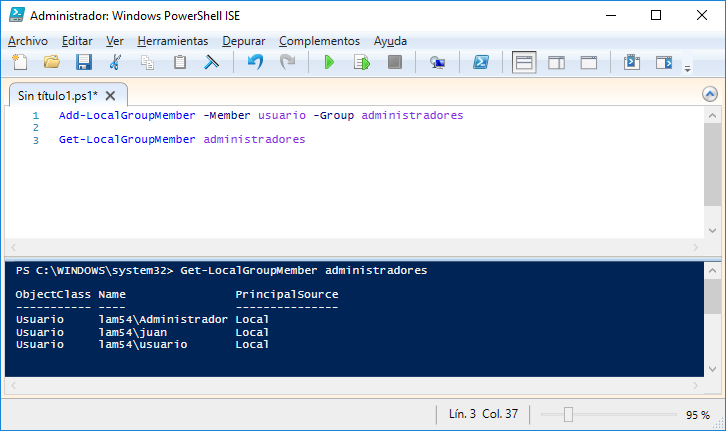Toggle script pane on top layout
Image resolution: width=726 pixels, height=431 pixels.
[524, 63]
